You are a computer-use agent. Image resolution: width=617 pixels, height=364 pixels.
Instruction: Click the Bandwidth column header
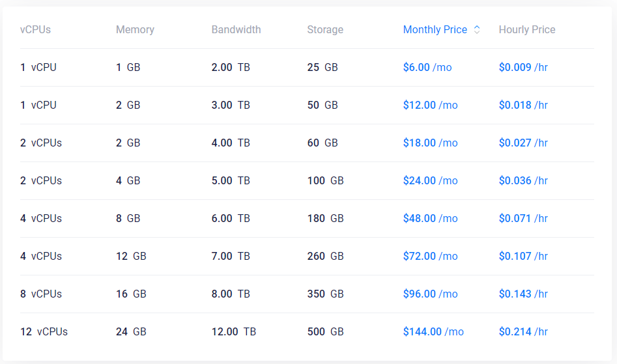(236, 29)
